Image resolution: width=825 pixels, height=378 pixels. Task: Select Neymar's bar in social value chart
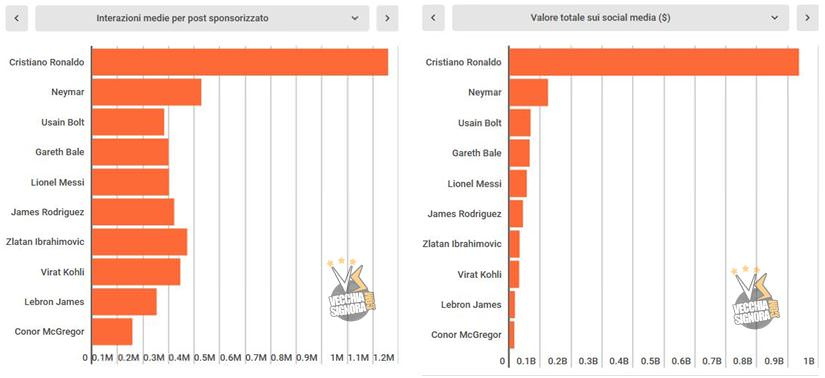coord(529,93)
